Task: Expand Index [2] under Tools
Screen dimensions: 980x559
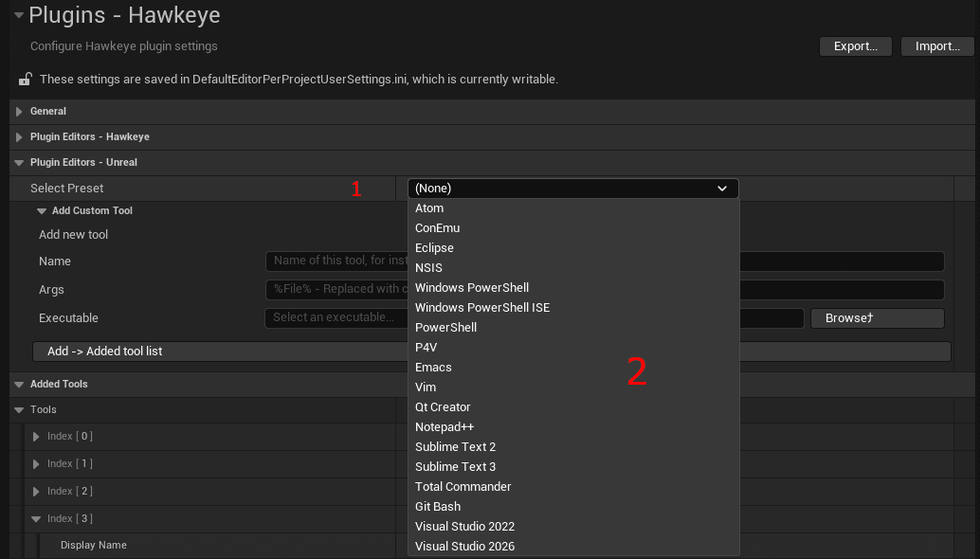Action: pyautogui.click(x=35, y=491)
